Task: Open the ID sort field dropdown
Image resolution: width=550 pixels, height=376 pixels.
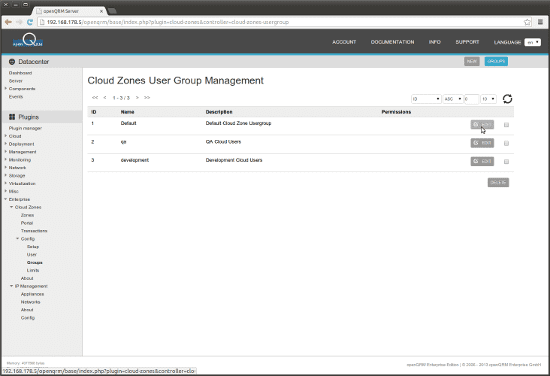Action: [x=426, y=99]
